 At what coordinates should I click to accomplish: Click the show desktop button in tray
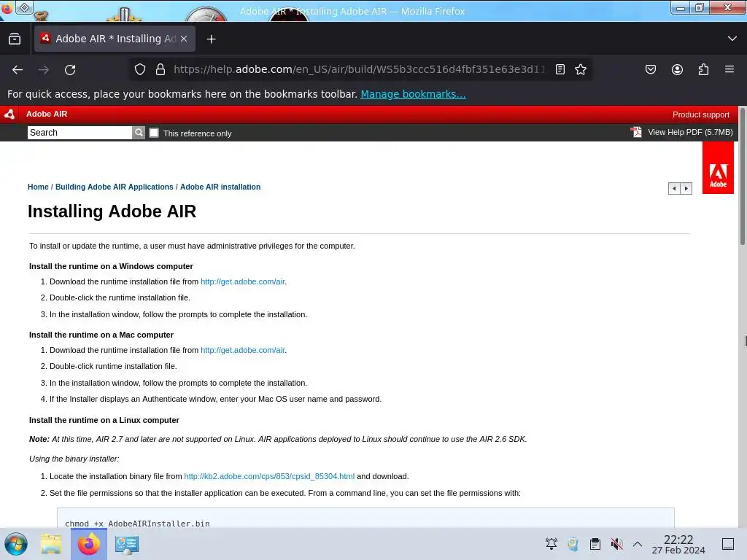coord(728,544)
